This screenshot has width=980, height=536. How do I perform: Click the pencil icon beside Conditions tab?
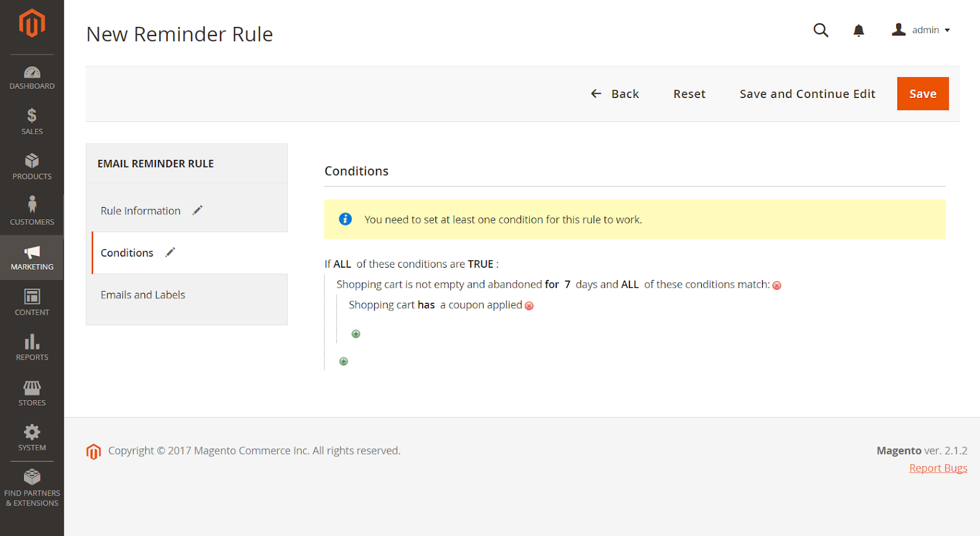tap(170, 252)
